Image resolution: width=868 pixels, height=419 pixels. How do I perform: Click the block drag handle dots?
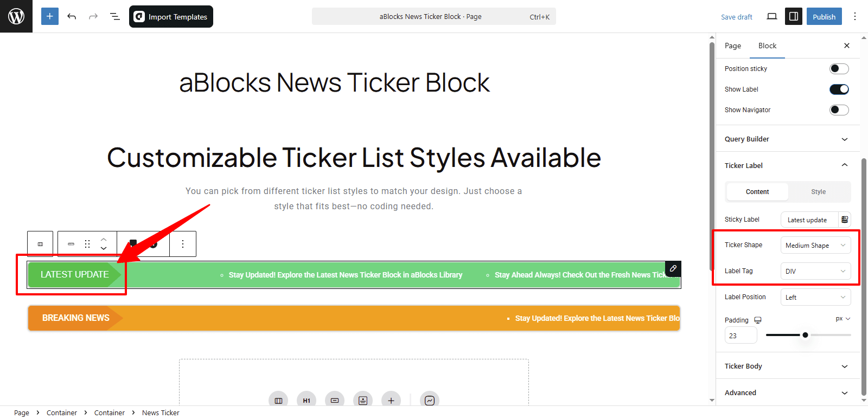tap(87, 244)
